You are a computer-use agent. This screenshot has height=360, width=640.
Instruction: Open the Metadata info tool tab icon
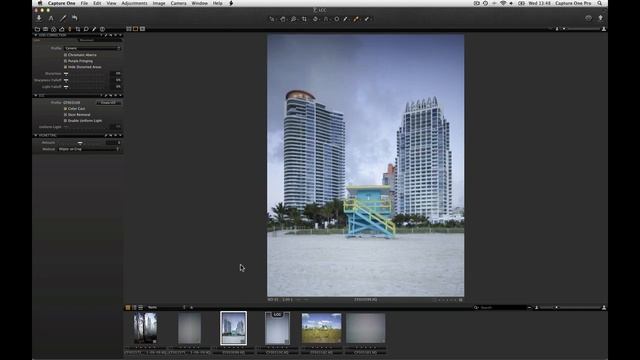[x=102, y=29]
